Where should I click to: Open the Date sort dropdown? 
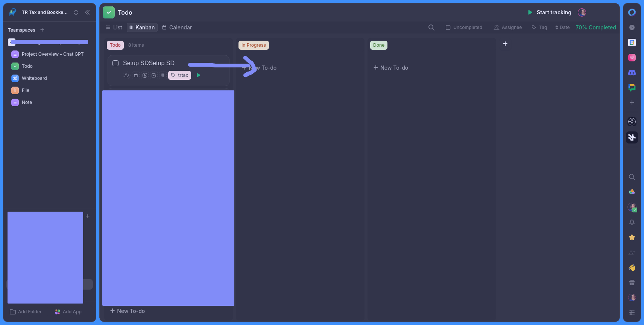(562, 27)
